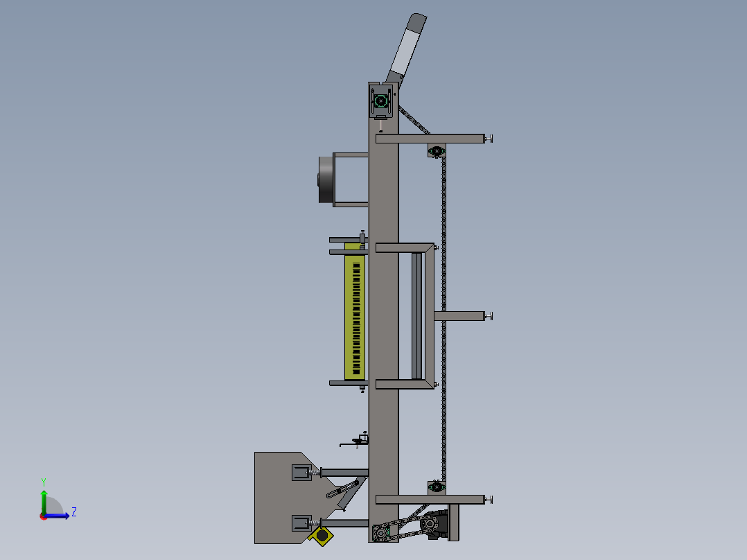
Task: Select the small yellow square block at the bottom
Action: pyautogui.click(x=322, y=536)
